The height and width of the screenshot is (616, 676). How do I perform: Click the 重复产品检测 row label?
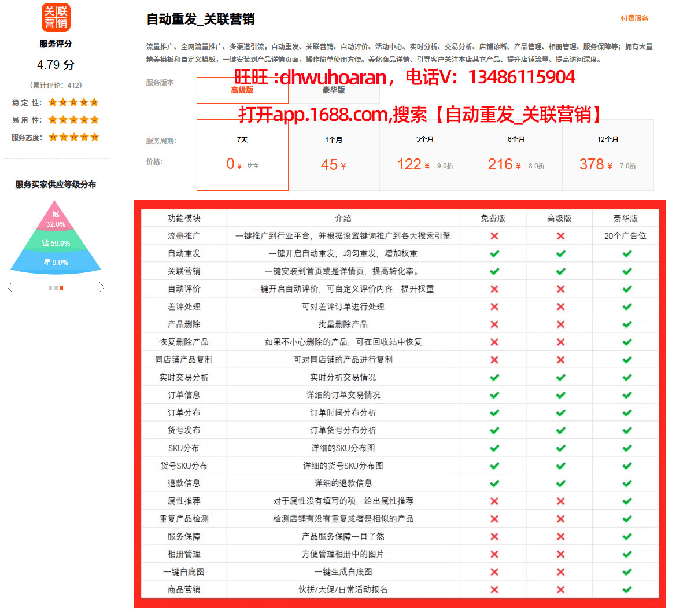click(184, 519)
